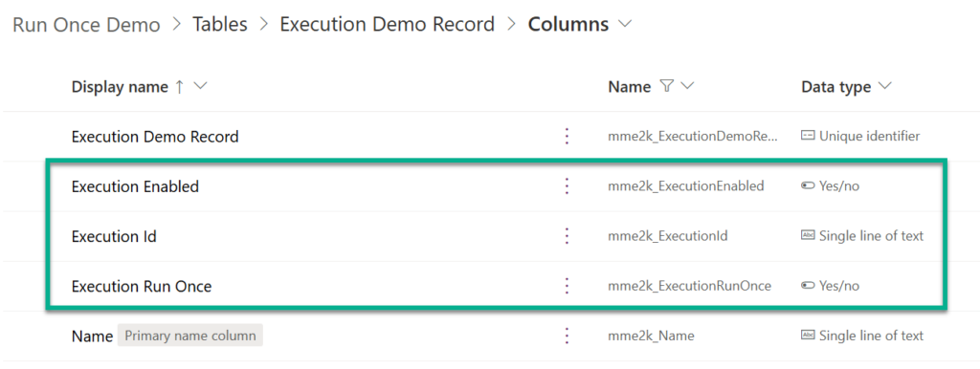Go to Run Once Demo breadcrumb
Viewport: 980px width, 369px height.
(x=86, y=25)
